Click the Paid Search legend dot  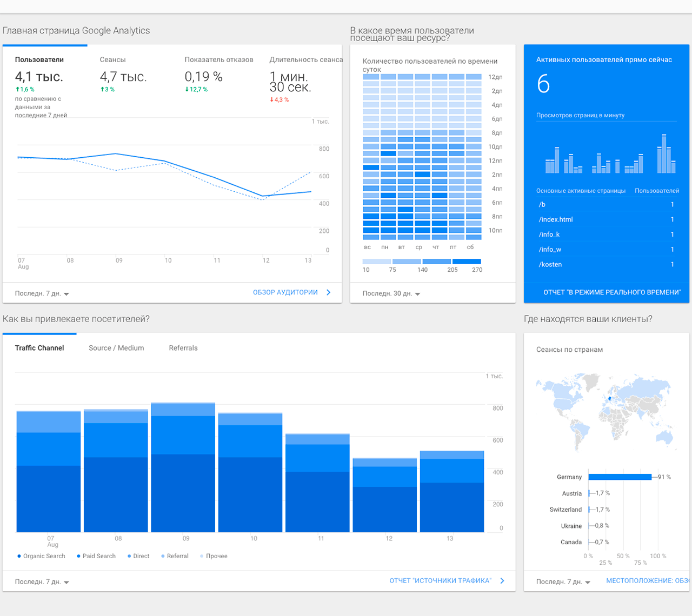[78, 556]
